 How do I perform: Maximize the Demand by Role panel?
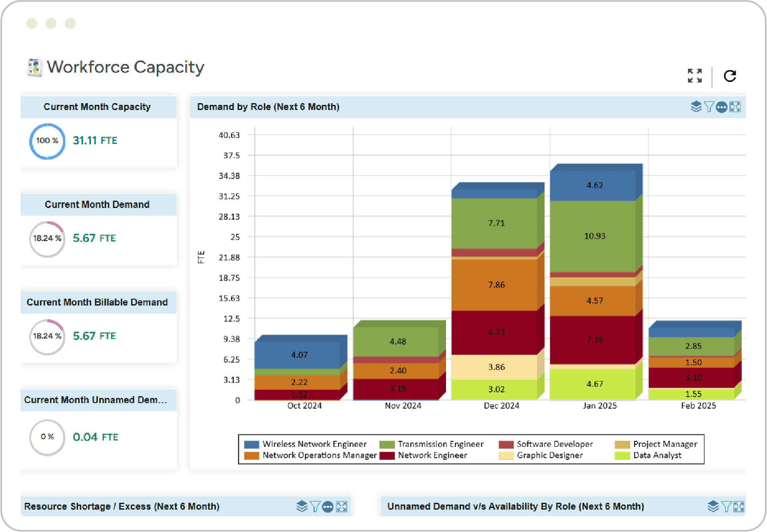pos(735,107)
